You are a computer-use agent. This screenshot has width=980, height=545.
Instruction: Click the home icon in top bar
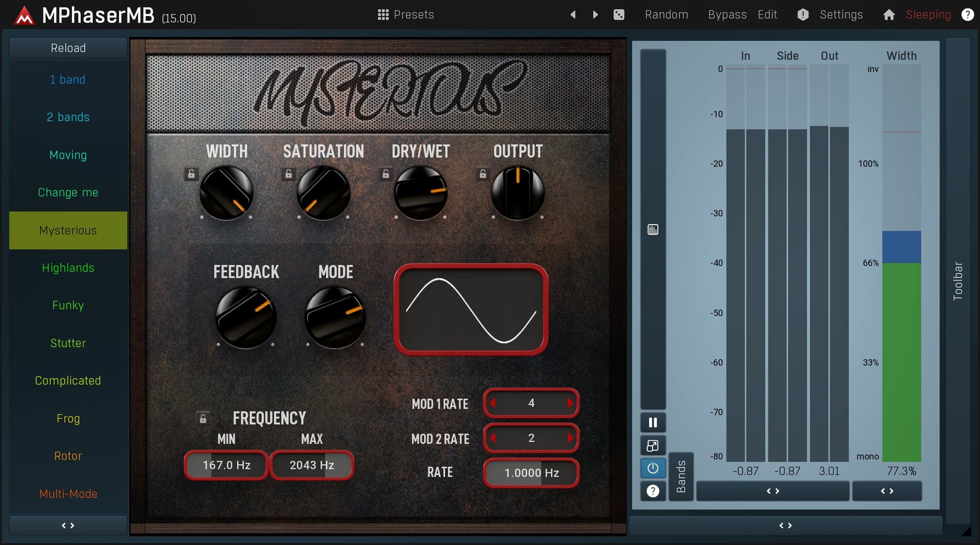[889, 15]
